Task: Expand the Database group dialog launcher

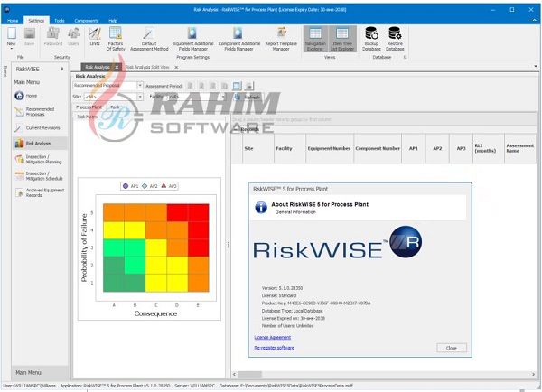Action: (x=405, y=58)
